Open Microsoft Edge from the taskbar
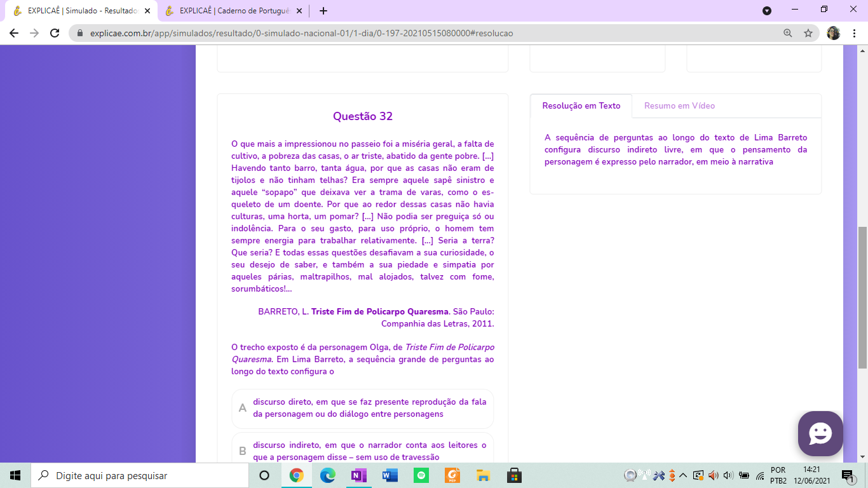Viewport: 868px width, 488px height. click(x=327, y=475)
